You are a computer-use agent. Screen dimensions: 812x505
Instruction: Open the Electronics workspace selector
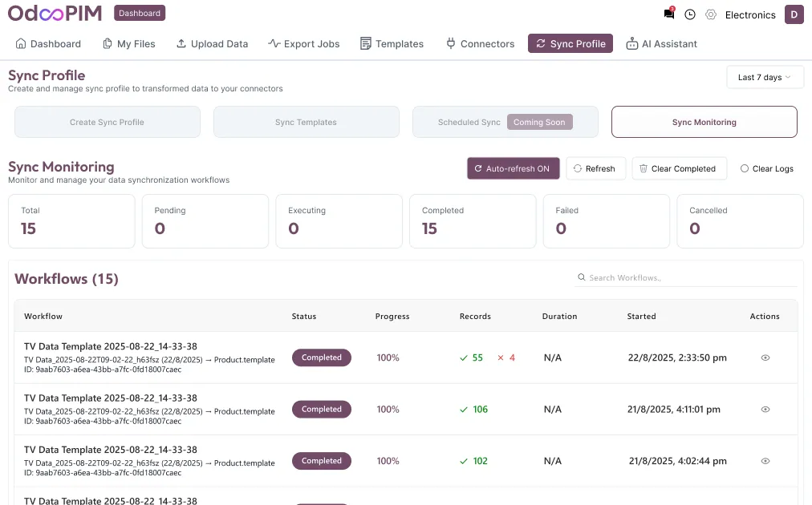(x=750, y=14)
